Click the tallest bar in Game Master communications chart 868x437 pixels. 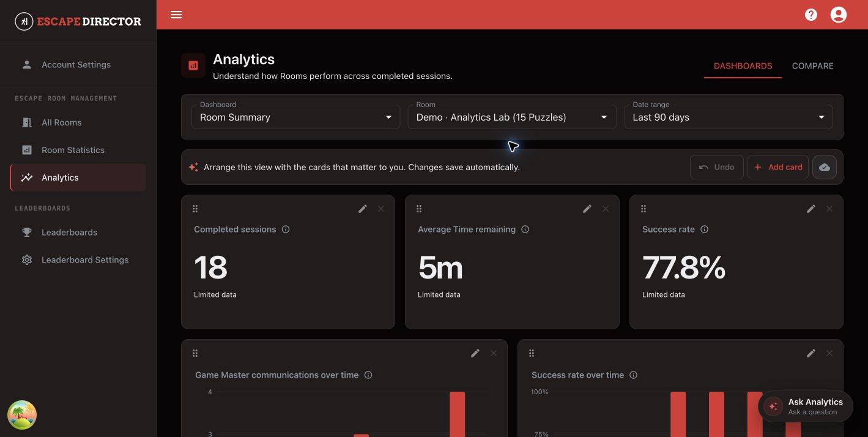(458, 414)
